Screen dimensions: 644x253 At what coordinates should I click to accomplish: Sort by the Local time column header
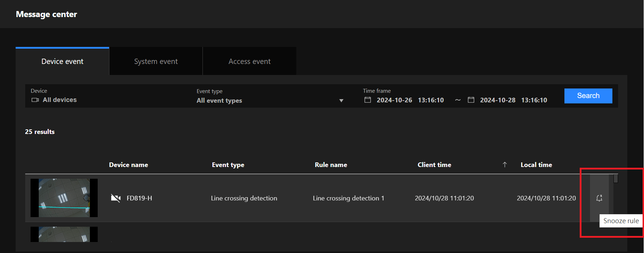point(536,165)
